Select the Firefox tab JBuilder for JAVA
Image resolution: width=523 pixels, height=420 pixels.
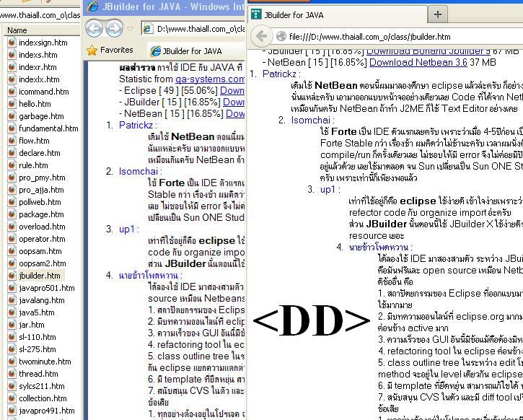coord(338,14)
